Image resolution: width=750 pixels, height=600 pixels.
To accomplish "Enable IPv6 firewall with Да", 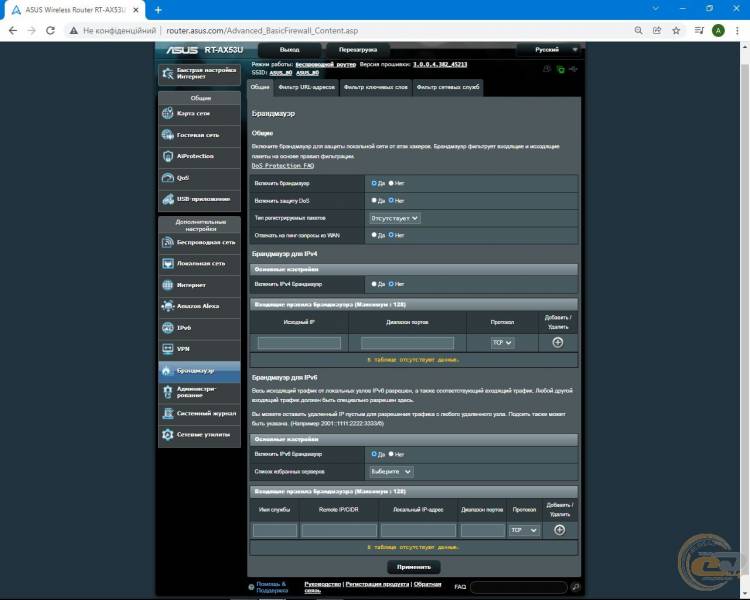I will (374, 454).
